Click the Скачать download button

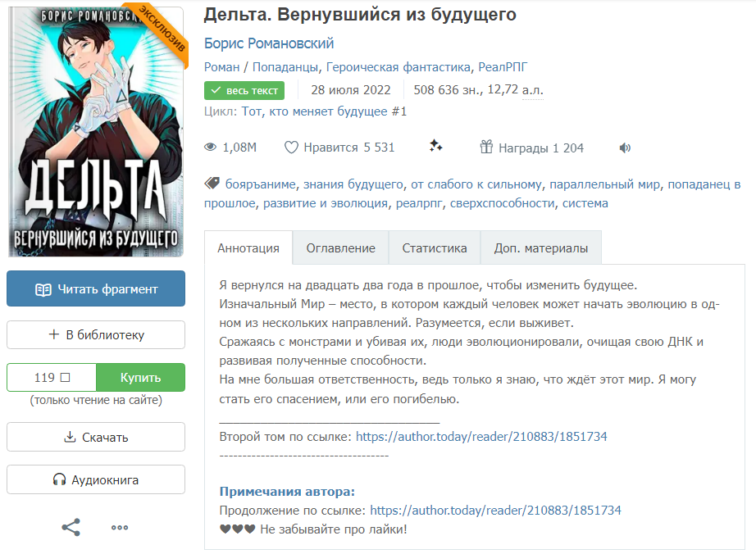[x=96, y=437]
